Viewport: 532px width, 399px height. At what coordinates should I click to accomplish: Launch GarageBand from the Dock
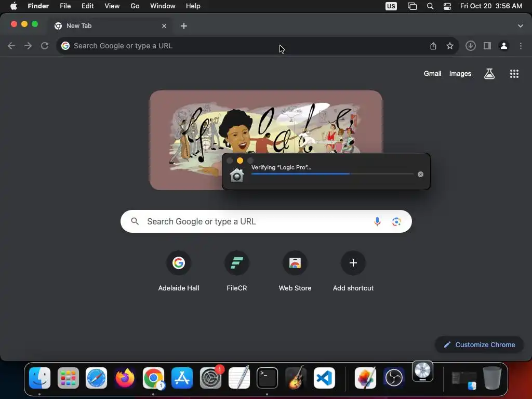(296, 378)
